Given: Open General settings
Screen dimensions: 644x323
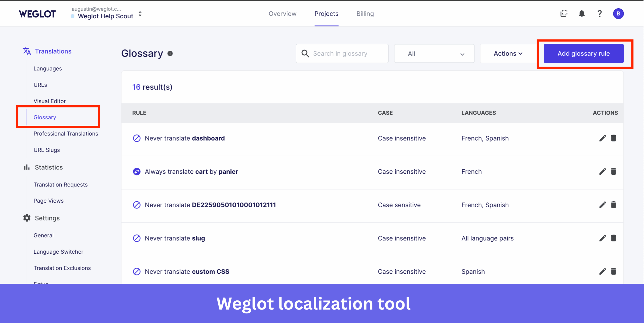Looking at the screenshot, I should coord(44,235).
